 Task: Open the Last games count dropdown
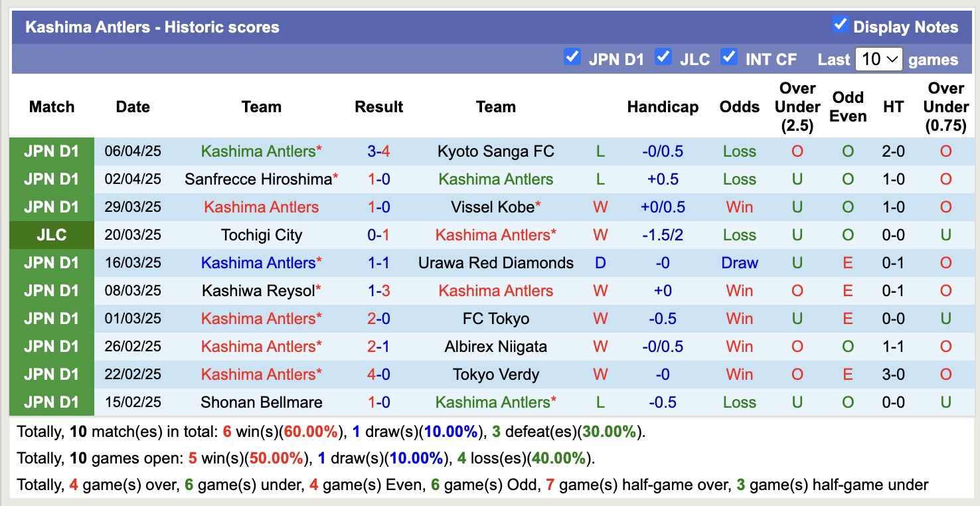click(879, 59)
